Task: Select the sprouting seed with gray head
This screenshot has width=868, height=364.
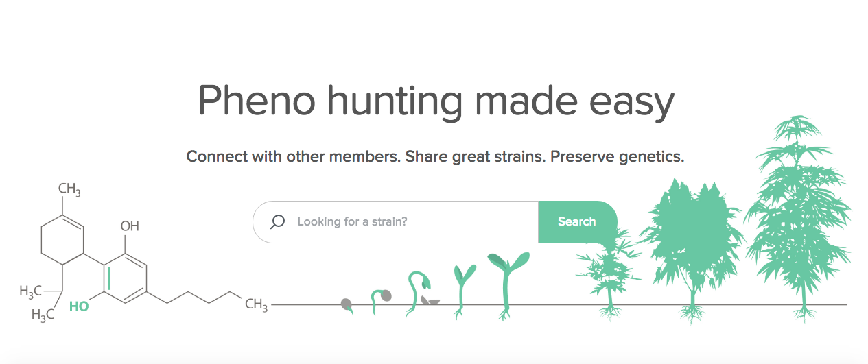Action: tap(381, 301)
